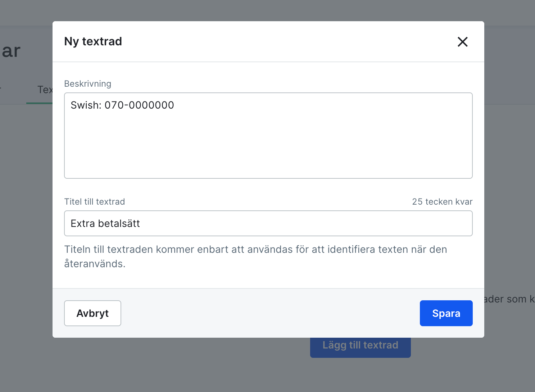Click the partially visible page heading ending in ar
The height and width of the screenshot is (392, 535).
point(11,51)
